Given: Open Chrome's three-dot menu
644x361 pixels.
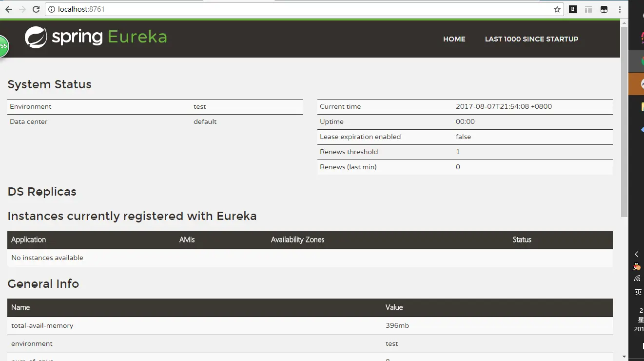Looking at the screenshot, I should pos(620,9).
